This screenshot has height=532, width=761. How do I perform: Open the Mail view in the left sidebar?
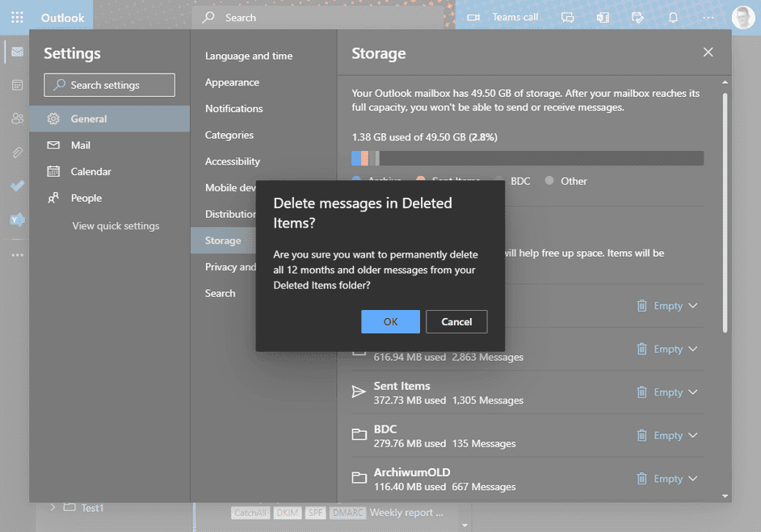click(x=17, y=51)
